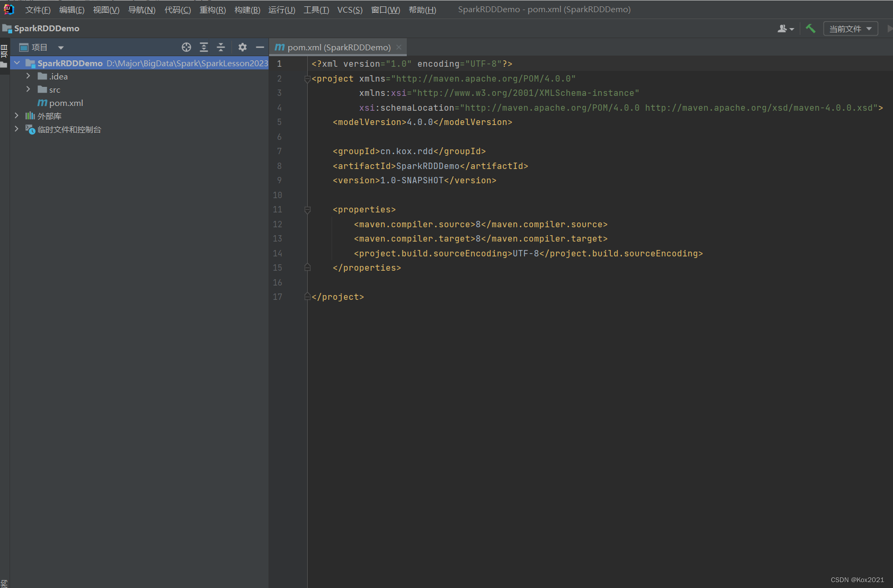Expand the .idea folder
The width and height of the screenshot is (893, 588).
click(x=28, y=76)
